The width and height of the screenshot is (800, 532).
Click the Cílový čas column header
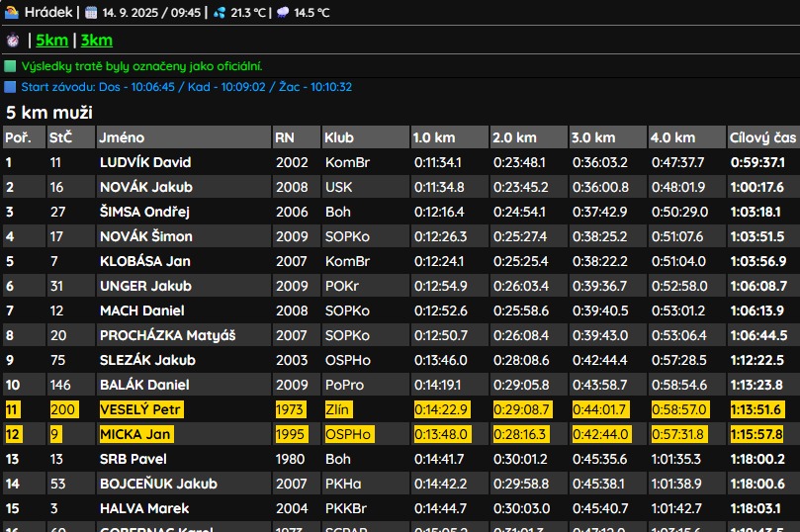pos(762,137)
